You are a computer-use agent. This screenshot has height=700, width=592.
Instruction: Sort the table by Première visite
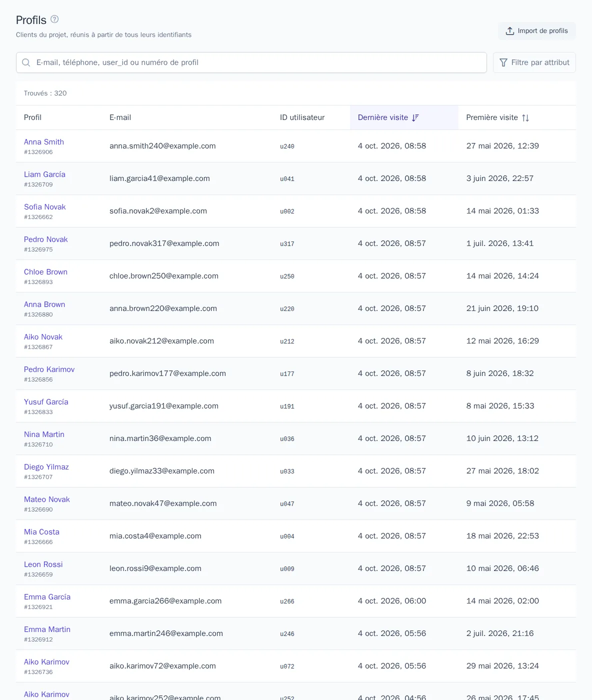pos(497,117)
